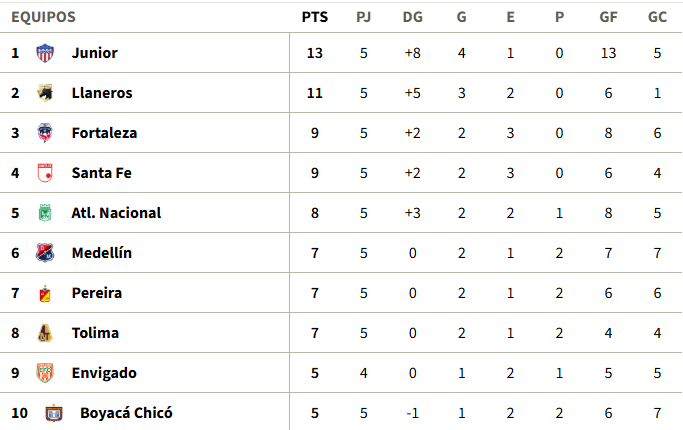This screenshot has height=430, width=683.
Task: Open the Atl. Nacional team link
Action: point(116,213)
